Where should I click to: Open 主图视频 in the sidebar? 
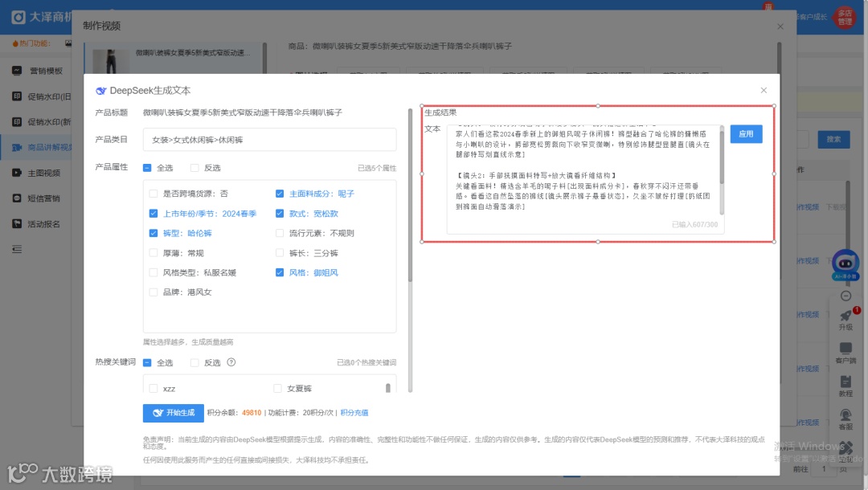point(43,173)
